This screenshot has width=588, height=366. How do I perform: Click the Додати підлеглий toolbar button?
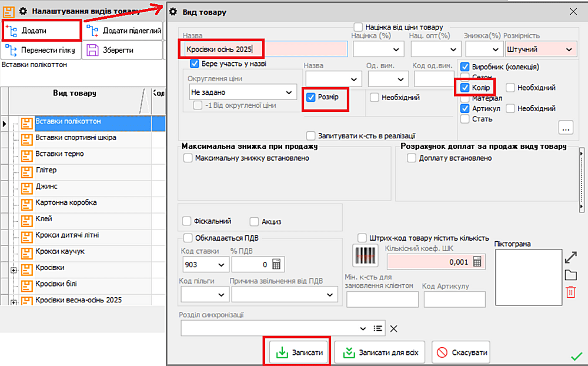click(122, 30)
